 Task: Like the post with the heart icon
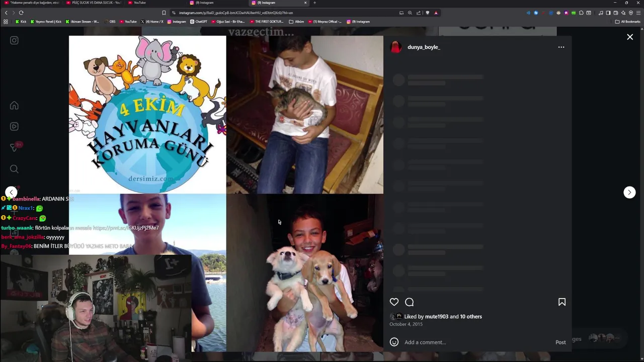tap(394, 302)
